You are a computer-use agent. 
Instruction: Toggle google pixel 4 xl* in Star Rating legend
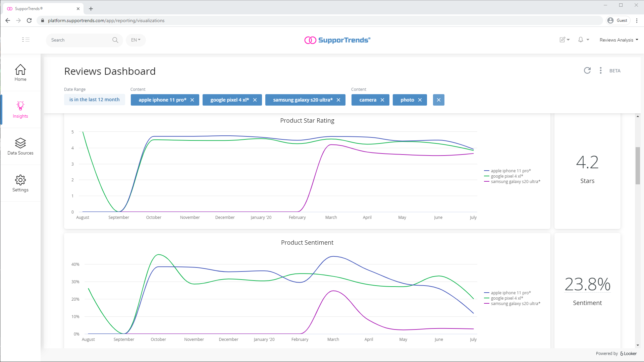click(x=504, y=176)
